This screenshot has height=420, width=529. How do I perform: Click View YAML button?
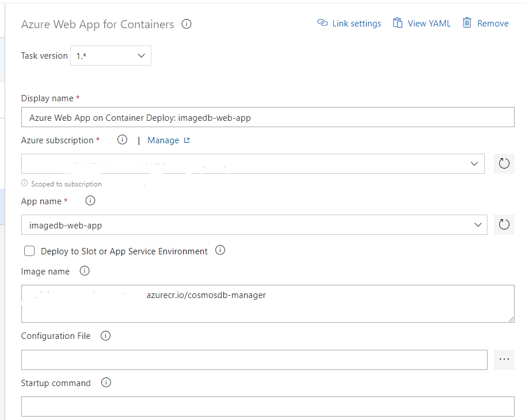[422, 24]
